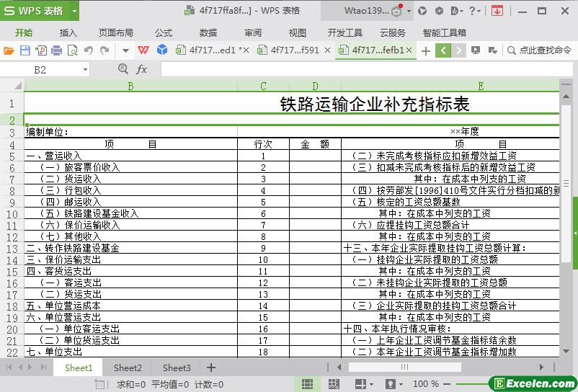Expand reading mode options arrow

371,385
